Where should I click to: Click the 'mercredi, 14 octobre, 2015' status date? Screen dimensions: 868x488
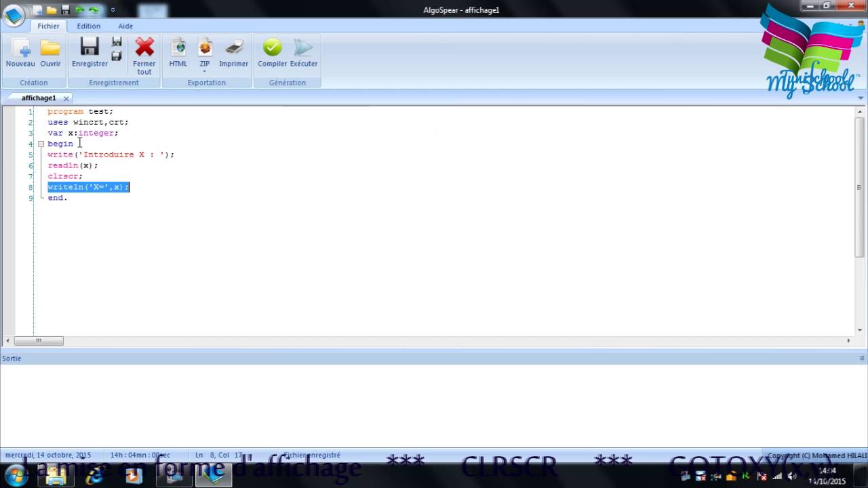pos(47,455)
